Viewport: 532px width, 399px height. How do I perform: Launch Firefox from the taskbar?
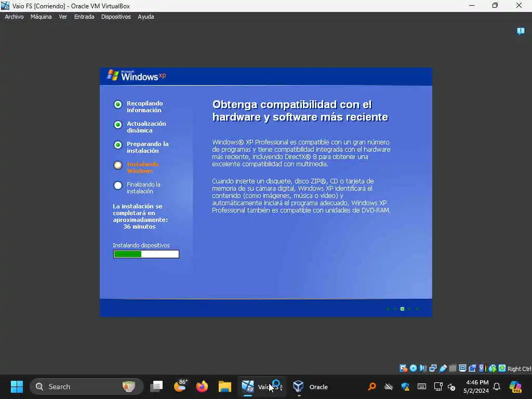[x=202, y=387]
